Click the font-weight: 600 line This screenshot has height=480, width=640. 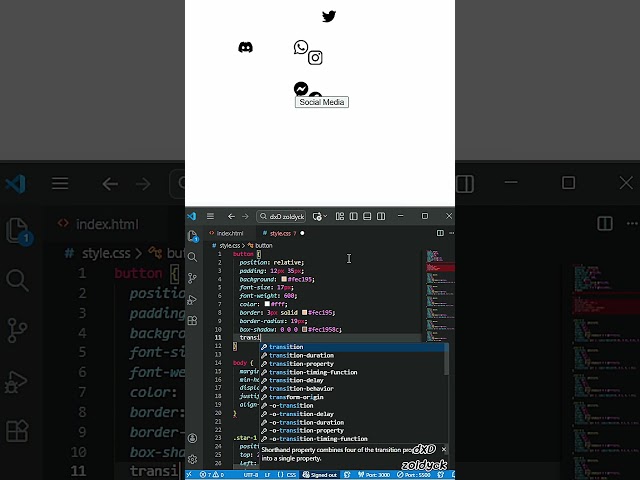pos(268,296)
